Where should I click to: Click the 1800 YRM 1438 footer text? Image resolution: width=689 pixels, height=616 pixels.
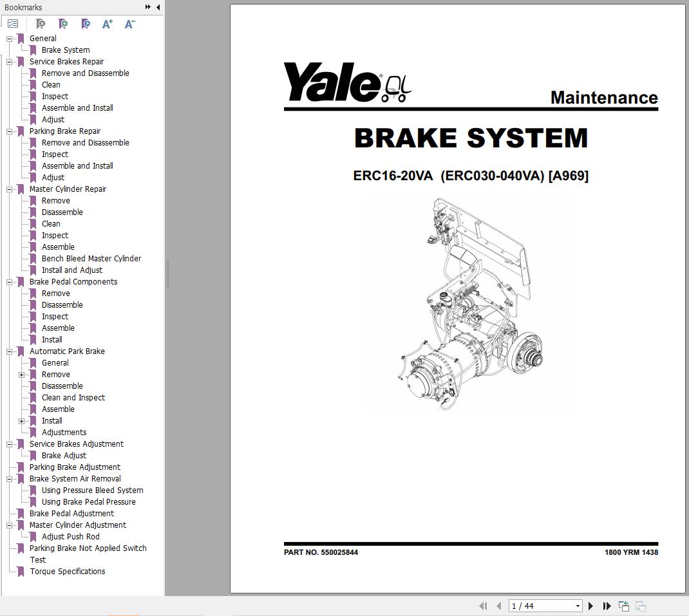(x=631, y=552)
